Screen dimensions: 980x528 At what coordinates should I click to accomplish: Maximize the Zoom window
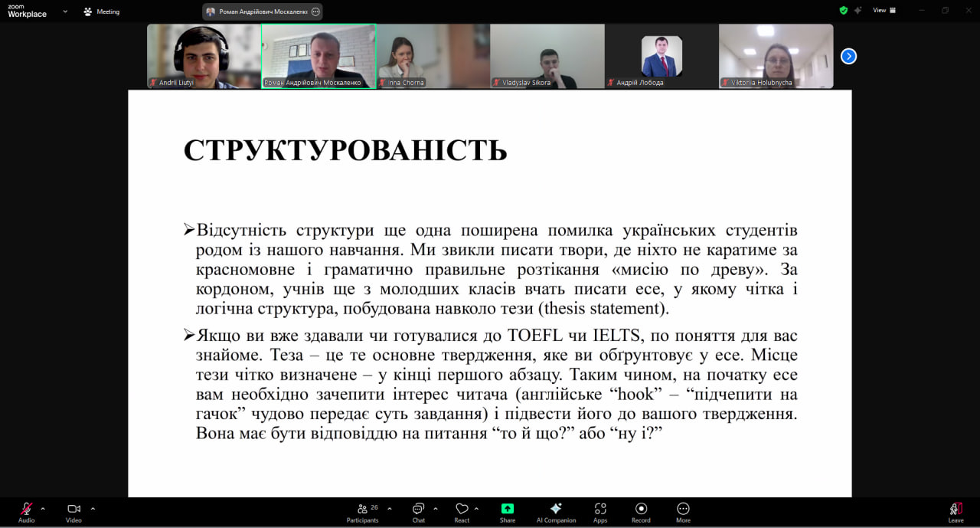coord(945,11)
